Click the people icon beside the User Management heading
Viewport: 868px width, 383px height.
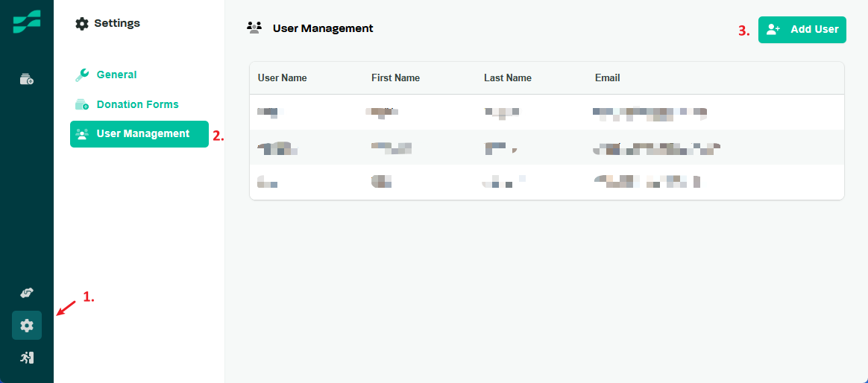tap(254, 28)
